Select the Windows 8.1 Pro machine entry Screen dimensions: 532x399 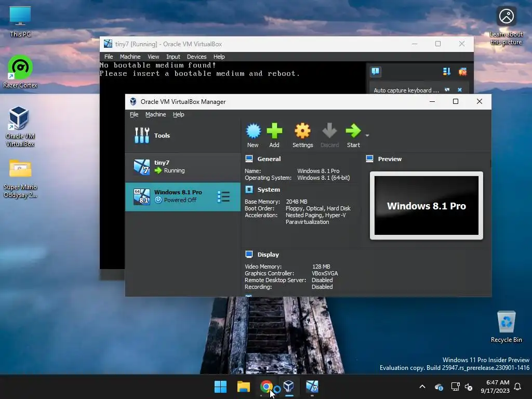183,196
